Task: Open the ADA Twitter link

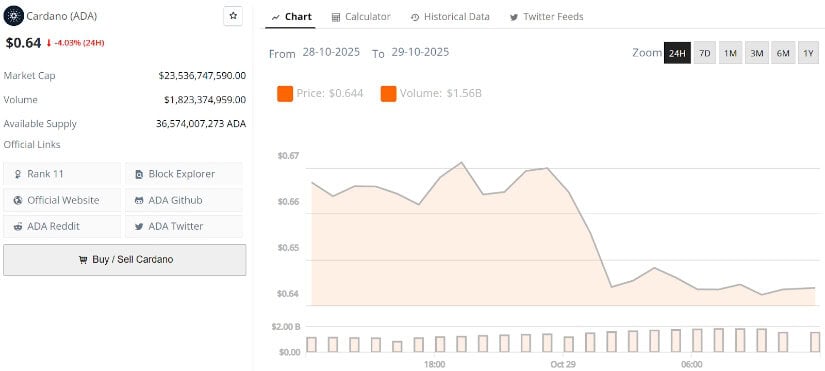Action: [184, 226]
